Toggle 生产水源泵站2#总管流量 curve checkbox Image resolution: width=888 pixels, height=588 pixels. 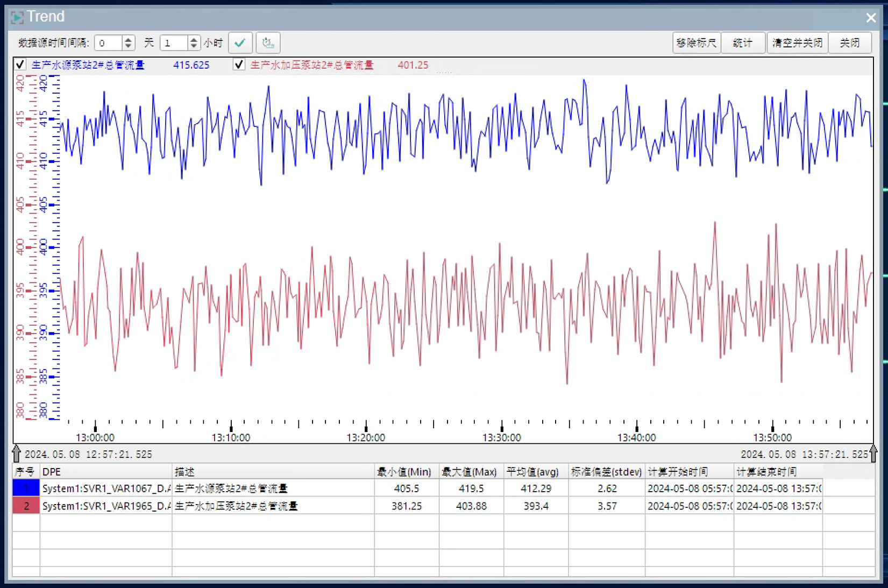pos(20,65)
